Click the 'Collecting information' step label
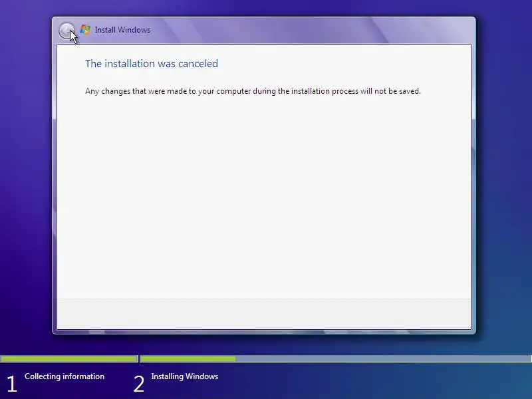The width and height of the screenshot is (532, 399). click(65, 376)
